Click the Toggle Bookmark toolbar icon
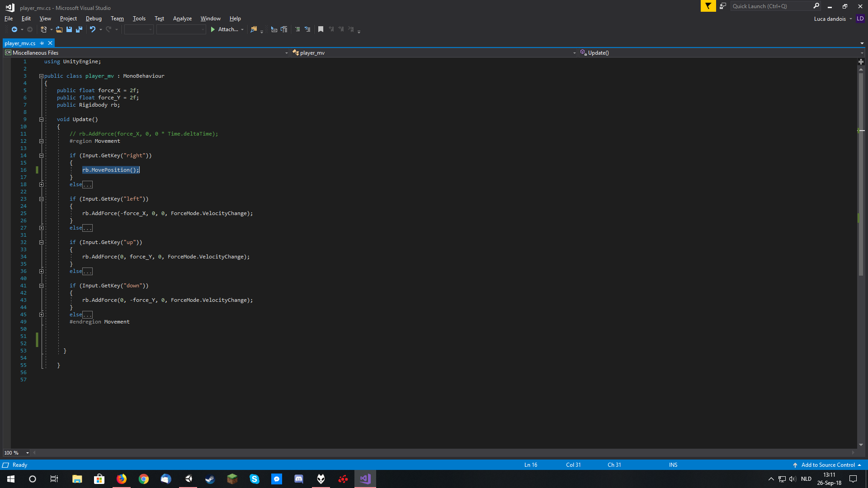 321,29
